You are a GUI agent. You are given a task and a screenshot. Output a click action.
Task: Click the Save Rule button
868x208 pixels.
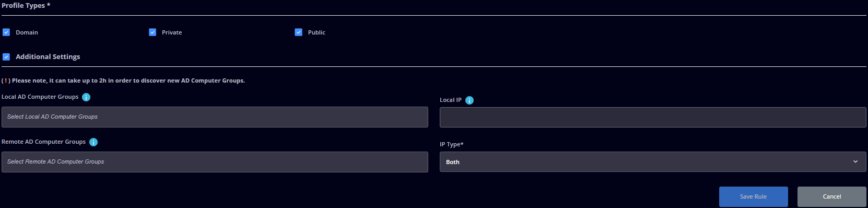[x=753, y=197]
